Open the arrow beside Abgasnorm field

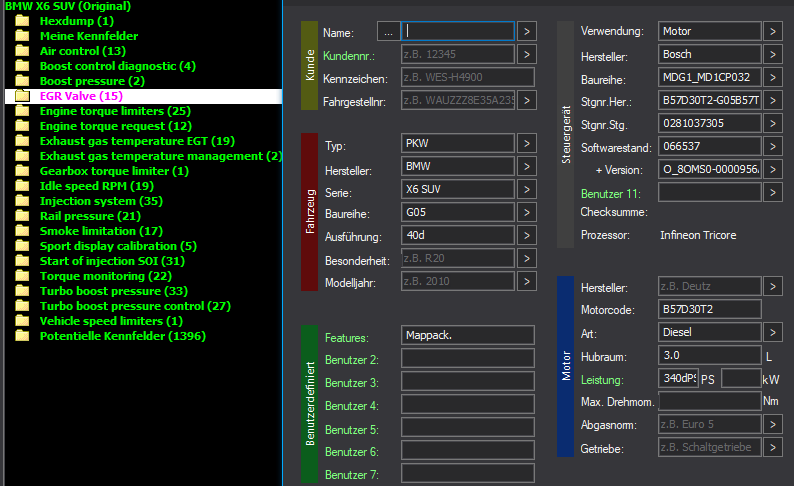773,424
